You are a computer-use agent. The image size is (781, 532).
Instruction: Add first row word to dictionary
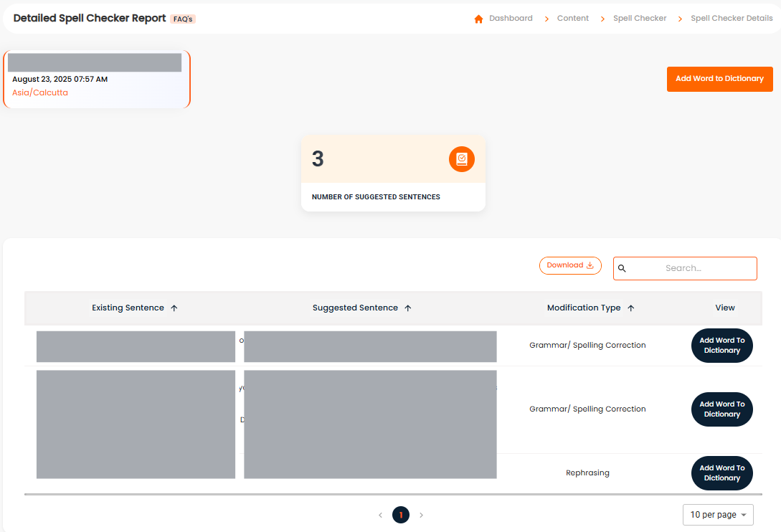point(721,346)
